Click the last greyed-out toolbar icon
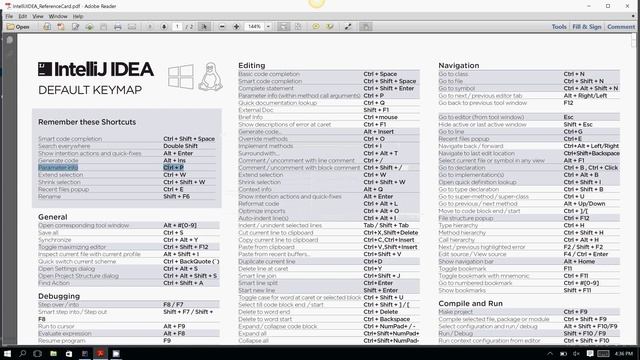Viewport: 640px width, 360px height. (x=366, y=27)
